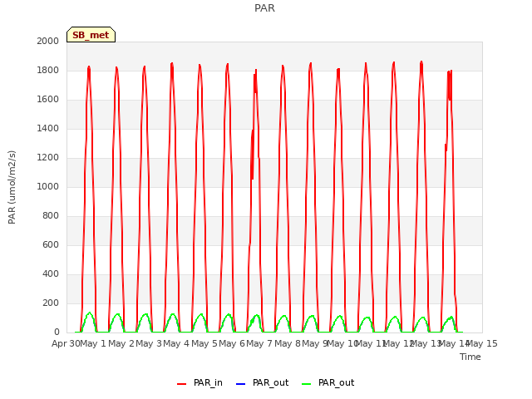This screenshot has height=399, width=532.
Task: Click the PAR chart title
Action: click(264, 8)
